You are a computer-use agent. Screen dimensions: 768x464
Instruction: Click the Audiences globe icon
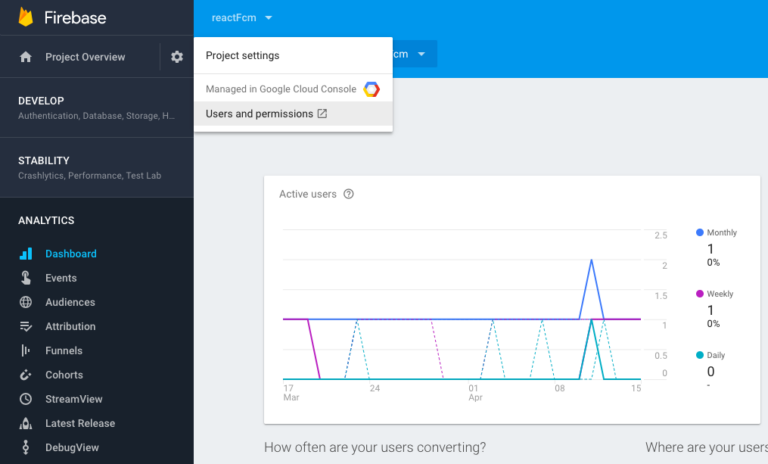[x=26, y=302]
